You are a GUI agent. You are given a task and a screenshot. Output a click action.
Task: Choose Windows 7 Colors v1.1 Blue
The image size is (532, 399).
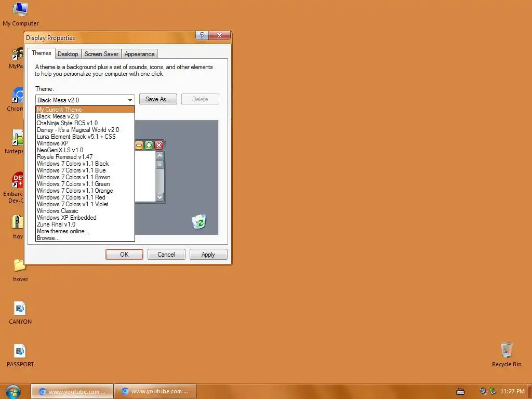click(x=85, y=170)
